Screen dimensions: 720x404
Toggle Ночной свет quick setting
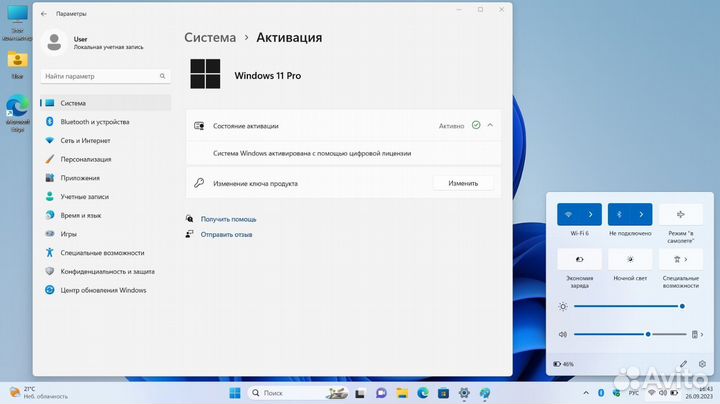click(630, 259)
